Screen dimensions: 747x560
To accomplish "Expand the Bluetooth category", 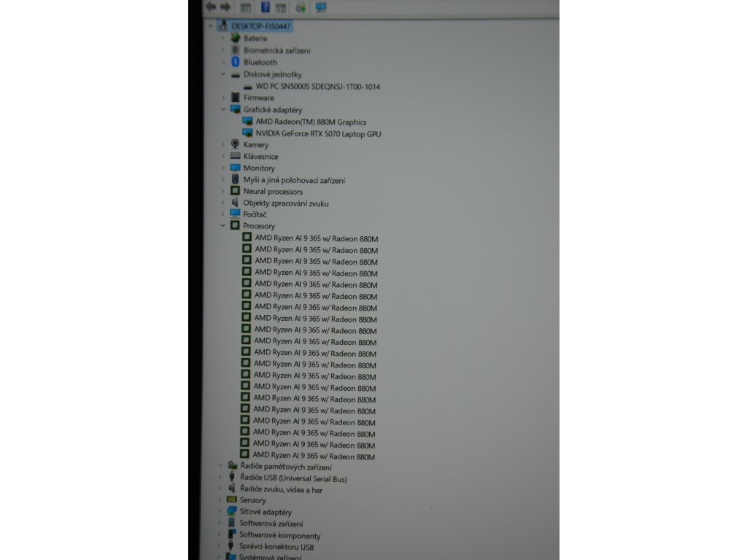I will tap(222, 62).
